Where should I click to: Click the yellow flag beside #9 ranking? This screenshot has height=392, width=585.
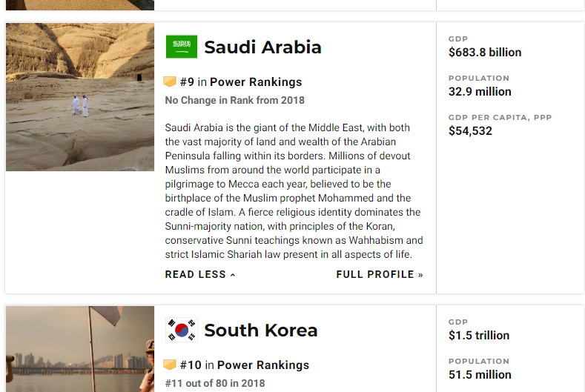[170, 82]
